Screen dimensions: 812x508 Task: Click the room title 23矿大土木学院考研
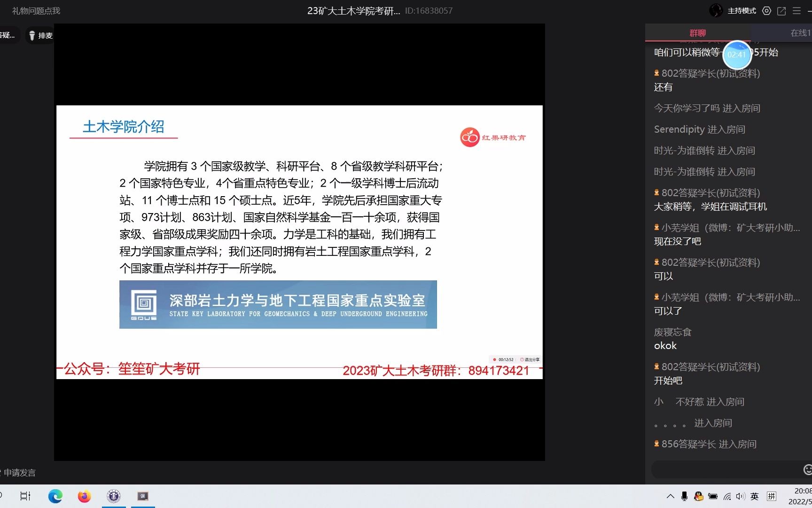pyautogui.click(x=353, y=11)
